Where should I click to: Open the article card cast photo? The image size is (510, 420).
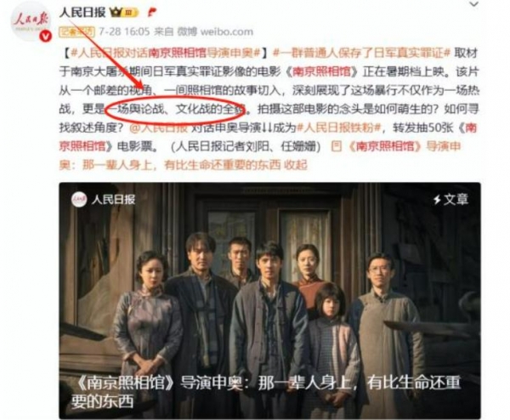[269, 301]
